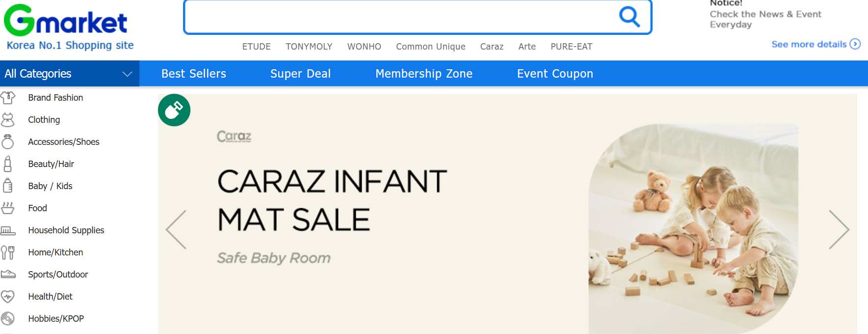Advance to the next banner slide

(839, 229)
